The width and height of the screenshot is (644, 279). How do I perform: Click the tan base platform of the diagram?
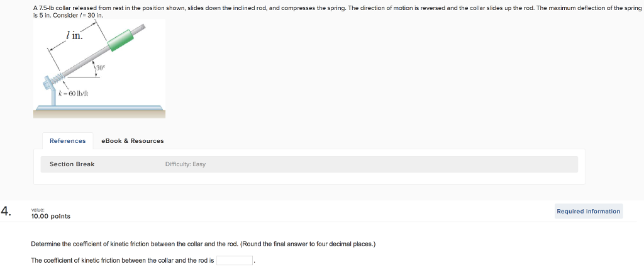point(99,113)
